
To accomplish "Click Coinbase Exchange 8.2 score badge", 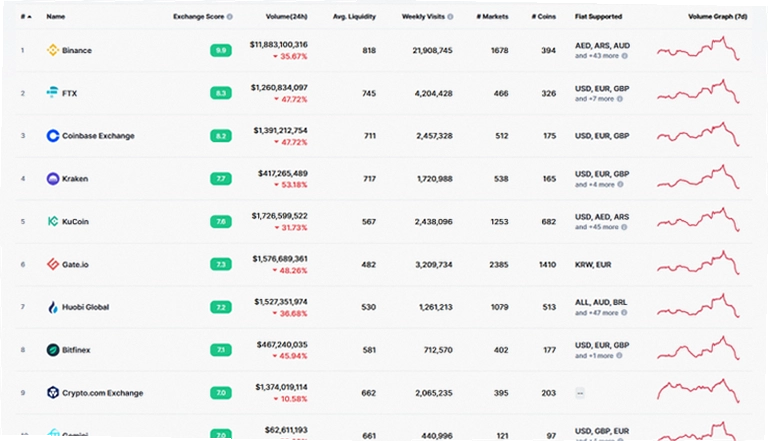I will tap(221, 136).
